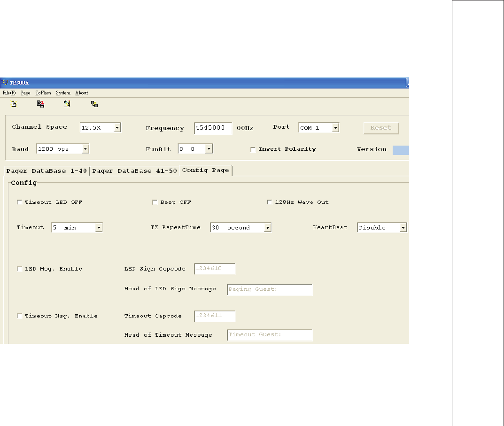Click the new document toolbar icon

[x=14, y=104]
